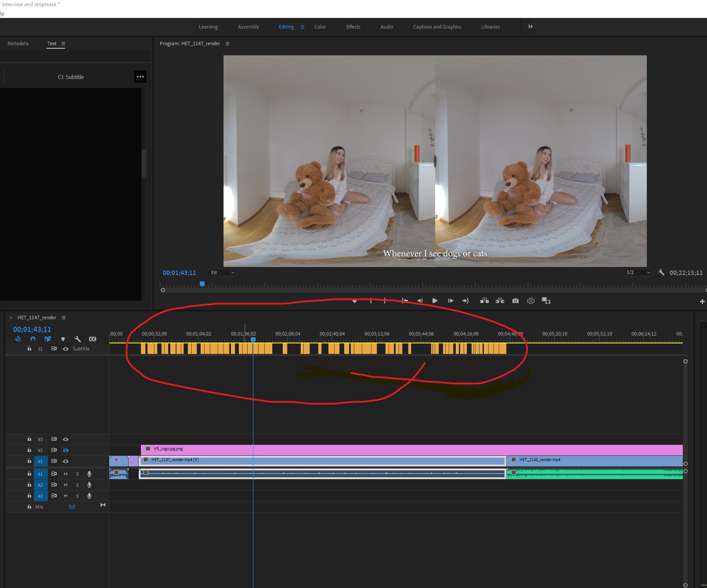Viewport: 707px width, 588px height.
Task: Click the Lift icon in program monitor
Action: point(484,301)
